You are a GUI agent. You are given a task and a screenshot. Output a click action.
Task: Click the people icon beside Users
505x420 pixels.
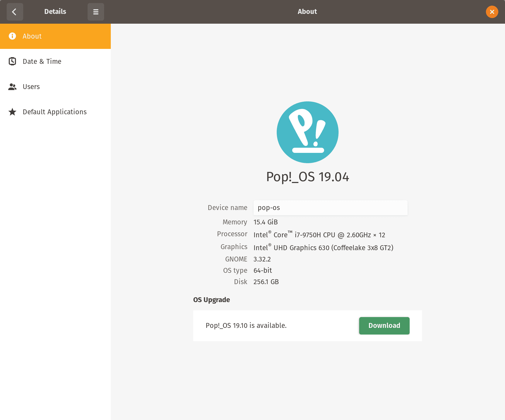point(12,87)
